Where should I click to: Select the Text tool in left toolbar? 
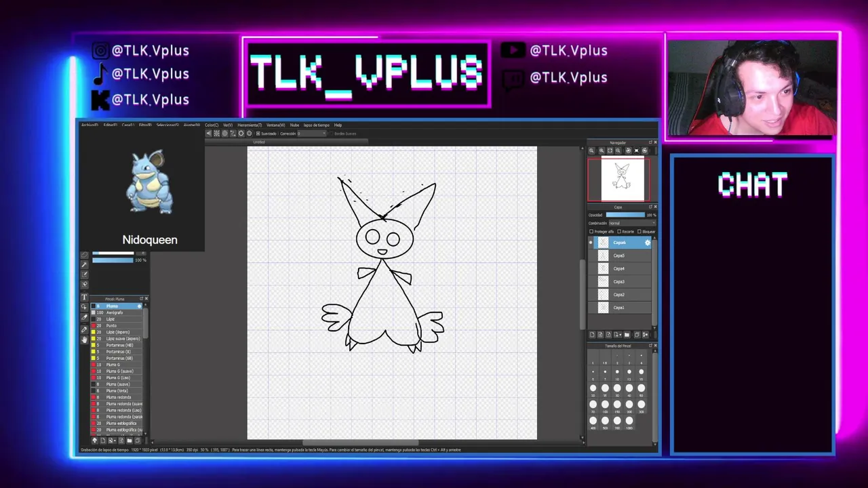pos(84,297)
